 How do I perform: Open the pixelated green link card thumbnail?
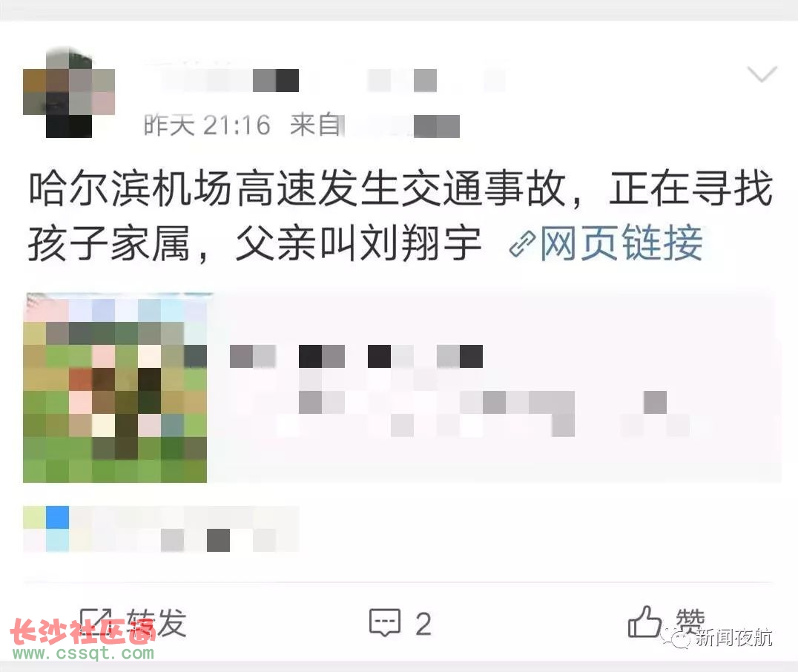[115, 388]
